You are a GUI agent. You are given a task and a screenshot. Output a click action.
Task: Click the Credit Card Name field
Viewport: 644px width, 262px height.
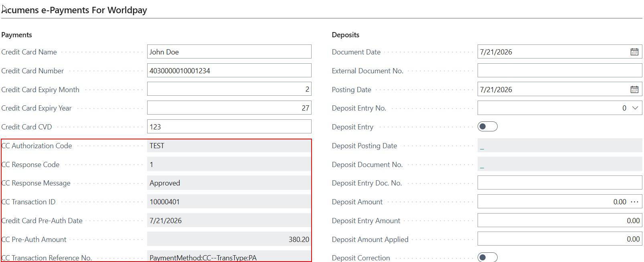(229, 52)
